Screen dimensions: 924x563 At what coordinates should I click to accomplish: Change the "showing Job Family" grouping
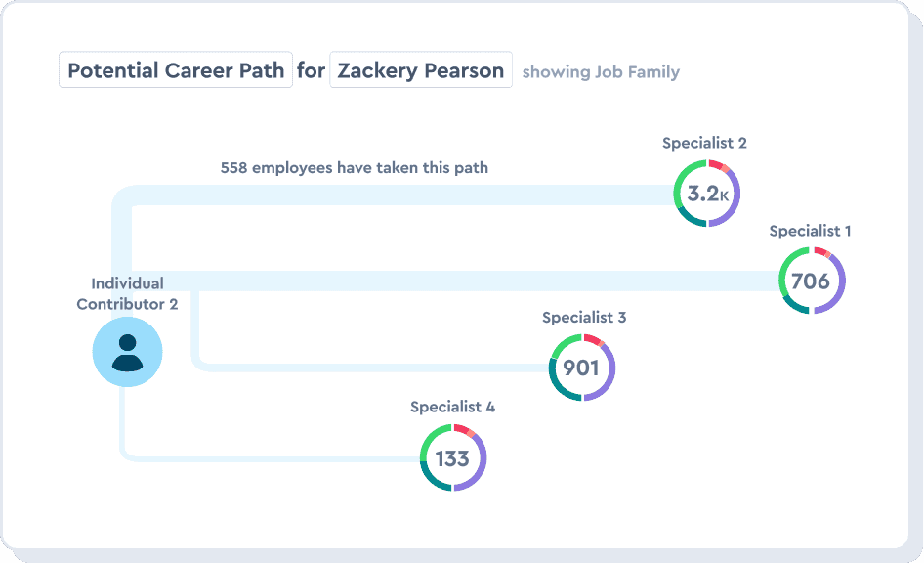pyautogui.click(x=601, y=71)
